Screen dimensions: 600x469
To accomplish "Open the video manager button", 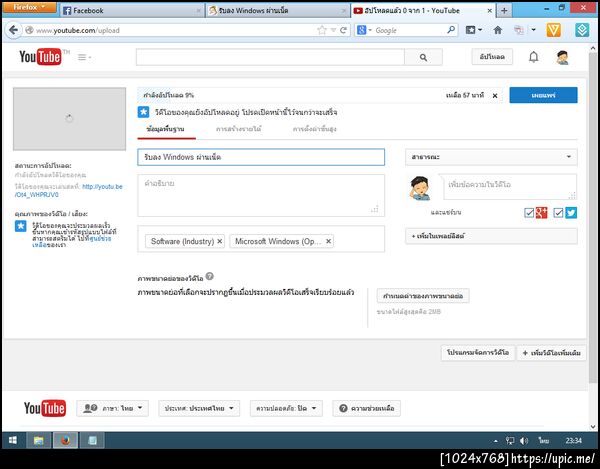I will (x=478, y=352).
